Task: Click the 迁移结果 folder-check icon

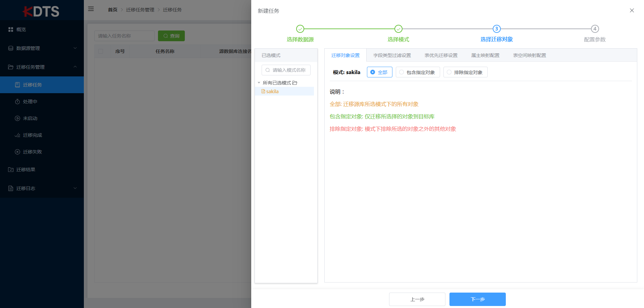Action: [x=11, y=170]
